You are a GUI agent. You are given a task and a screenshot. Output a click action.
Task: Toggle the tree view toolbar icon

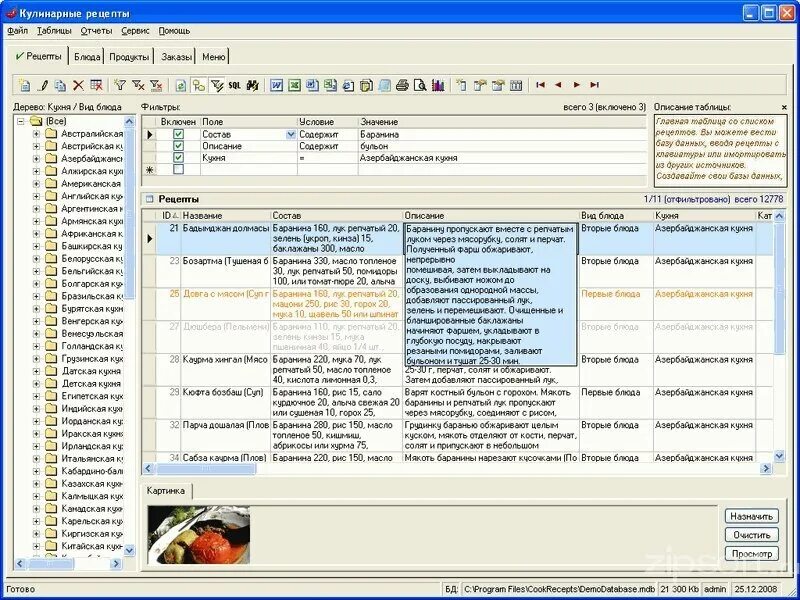(x=198, y=85)
